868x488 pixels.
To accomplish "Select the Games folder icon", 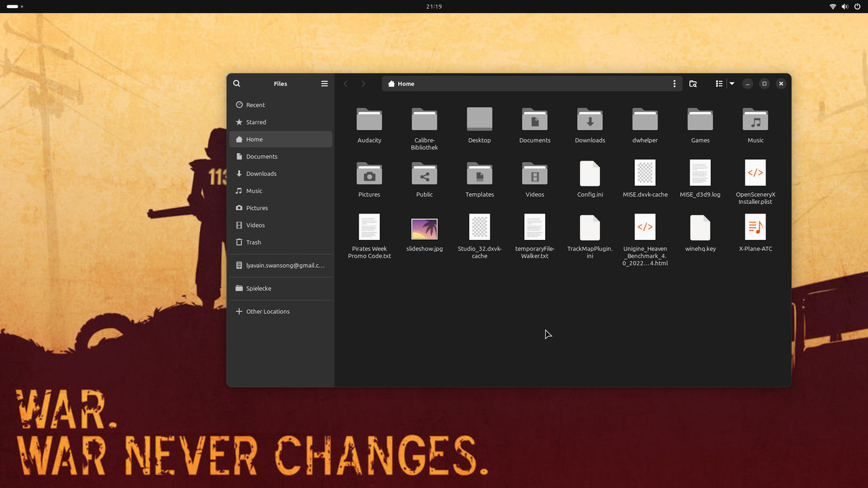I will coord(701,119).
